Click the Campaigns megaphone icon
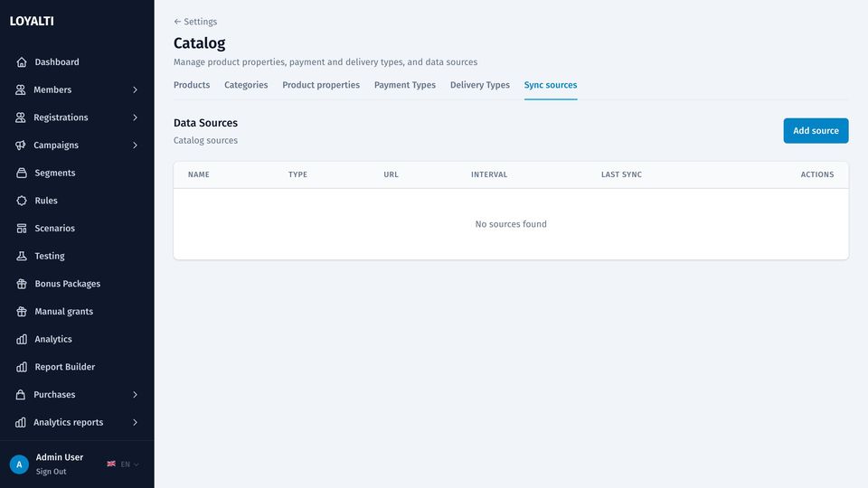The image size is (868, 488). [21, 145]
